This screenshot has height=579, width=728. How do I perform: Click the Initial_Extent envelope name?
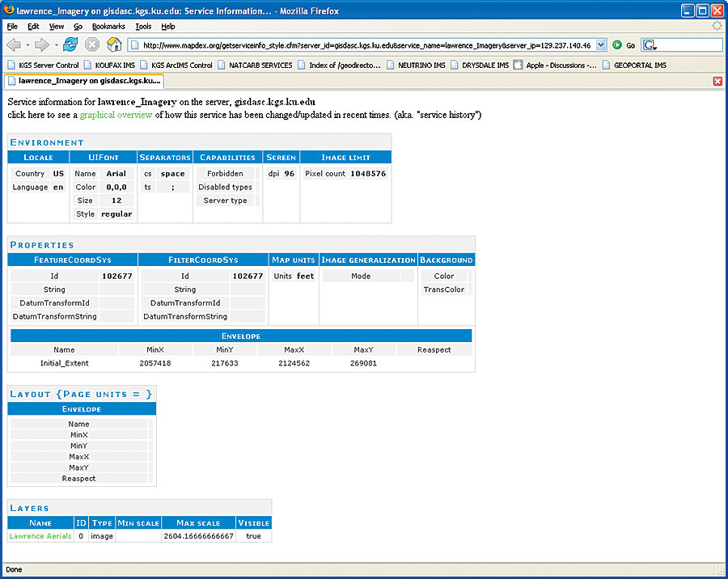pos(64,363)
